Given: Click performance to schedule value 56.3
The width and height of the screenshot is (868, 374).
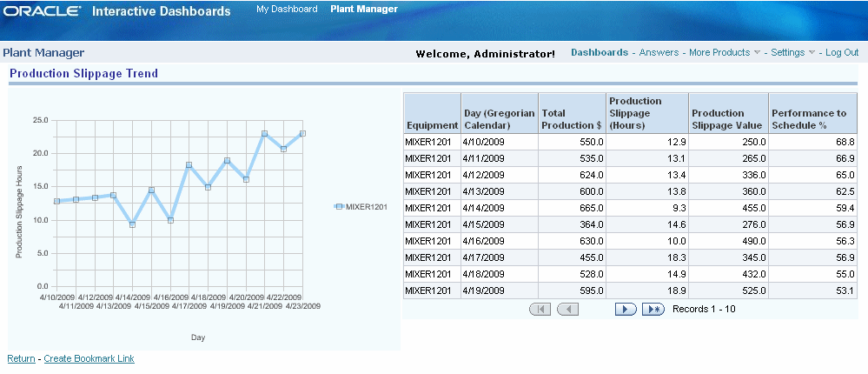Looking at the screenshot, I should coord(812,242).
